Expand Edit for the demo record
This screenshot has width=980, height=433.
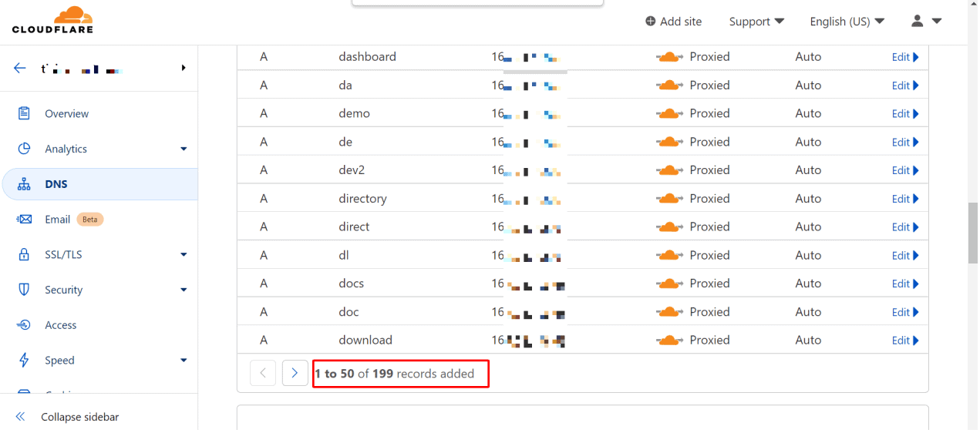[905, 114]
